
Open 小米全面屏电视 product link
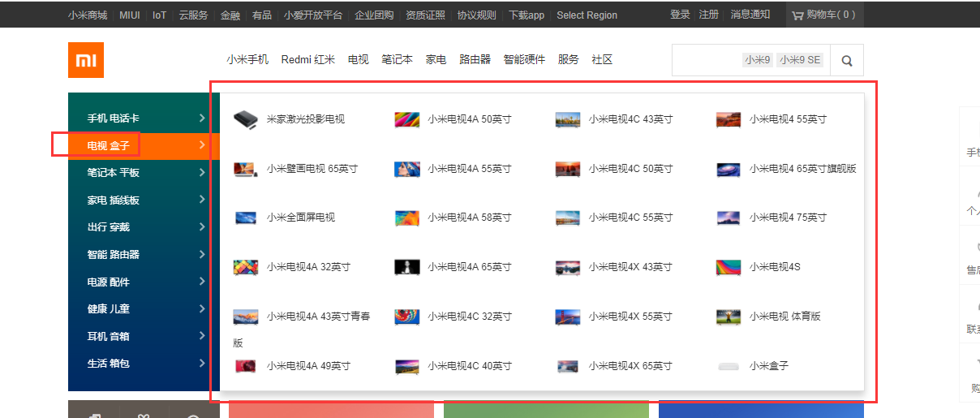[301, 218]
